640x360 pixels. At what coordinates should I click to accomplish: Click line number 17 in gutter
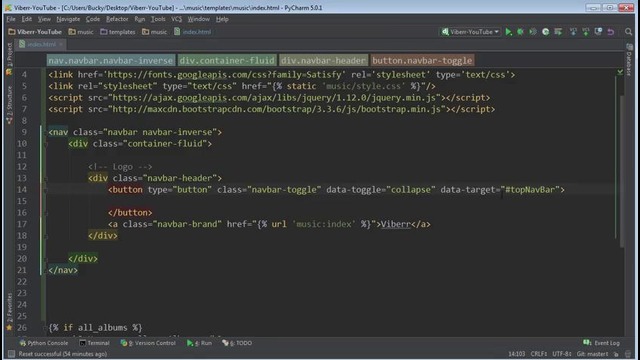pyautogui.click(x=22, y=224)
